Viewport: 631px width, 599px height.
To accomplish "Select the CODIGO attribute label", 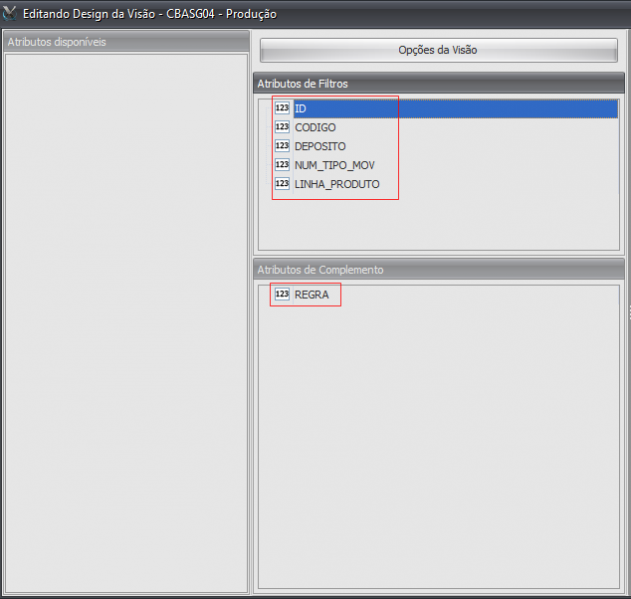I will pyautogui.click(x=315, y=128).
